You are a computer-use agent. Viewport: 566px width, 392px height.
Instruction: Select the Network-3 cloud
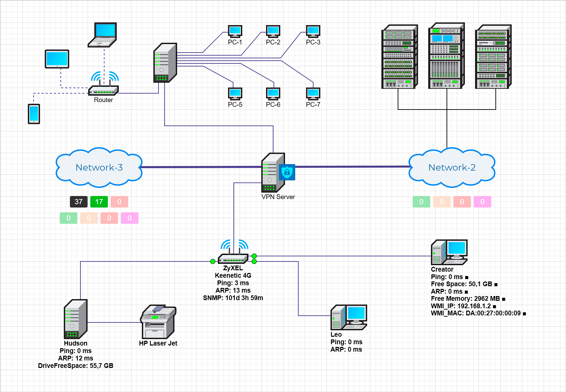[x=99, y=167]
